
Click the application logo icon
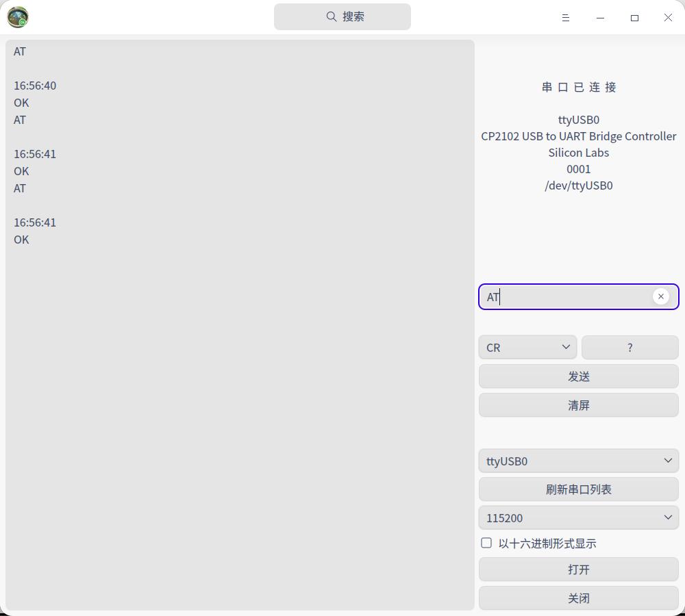pos(18,18)
